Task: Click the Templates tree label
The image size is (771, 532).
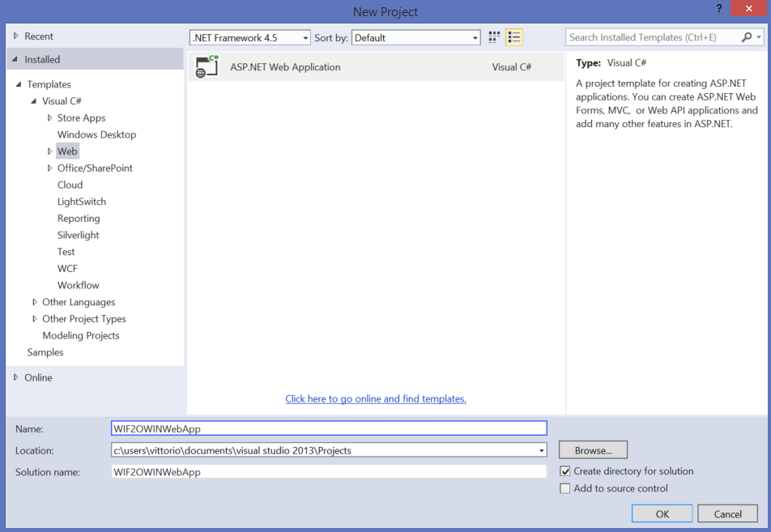Action: tap(49, 84)
